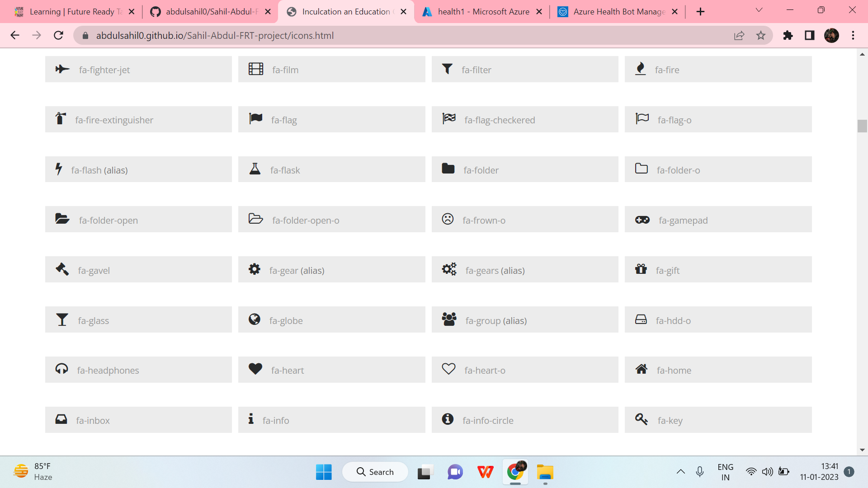Image resolution: width=868 pixels, height=488 pixels.
Task: Open the Chrome menu with three dots
Action: [x=854, y=36]
